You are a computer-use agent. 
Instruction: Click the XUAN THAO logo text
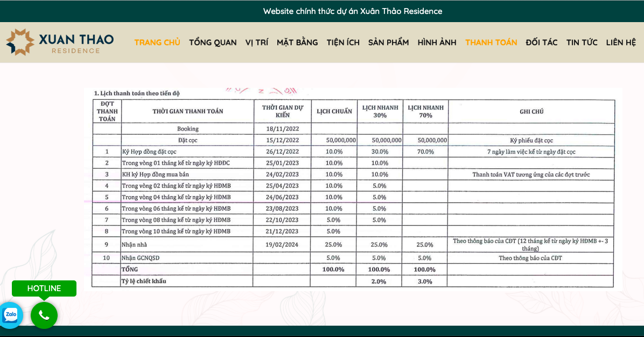[x=76, y=40]
